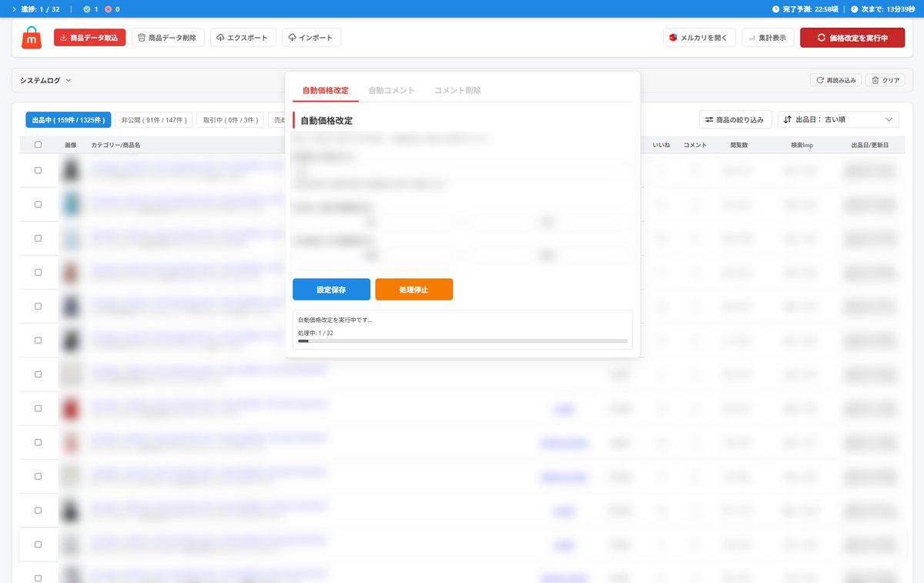Expand the システムログ section
This screenshot has width=924, height=583.
tap(45, 80)
